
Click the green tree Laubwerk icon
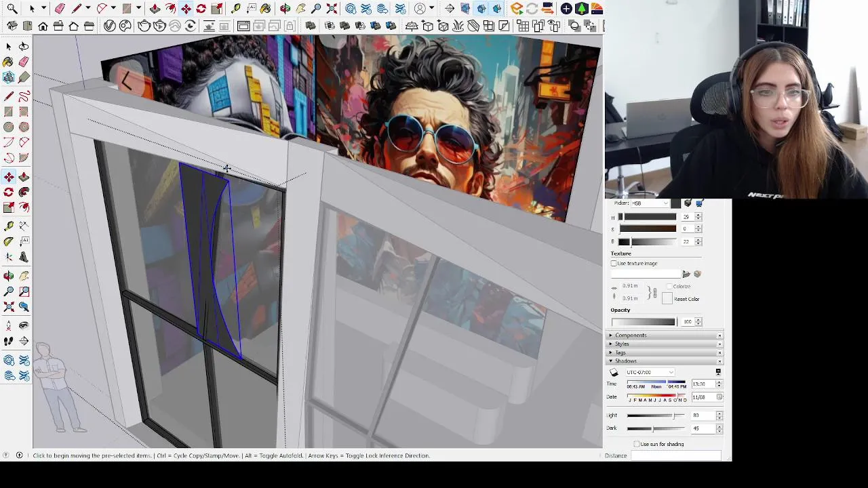pos(581,9)
